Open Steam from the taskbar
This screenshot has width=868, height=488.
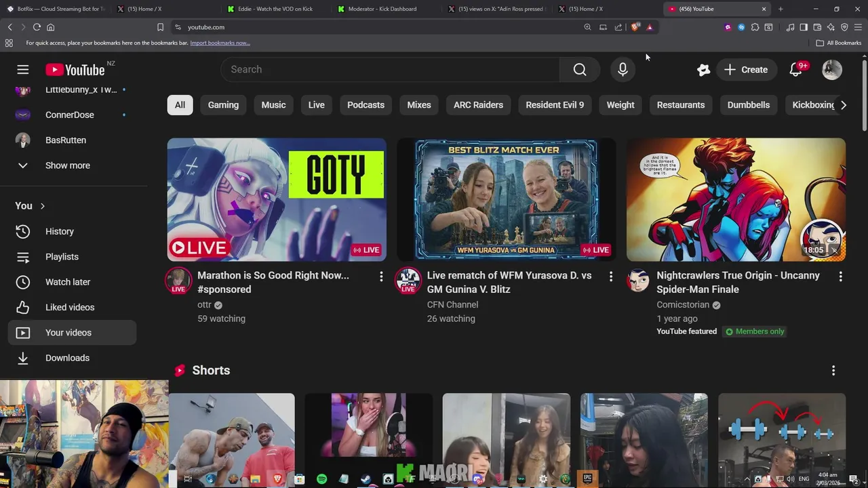(366, 479)
